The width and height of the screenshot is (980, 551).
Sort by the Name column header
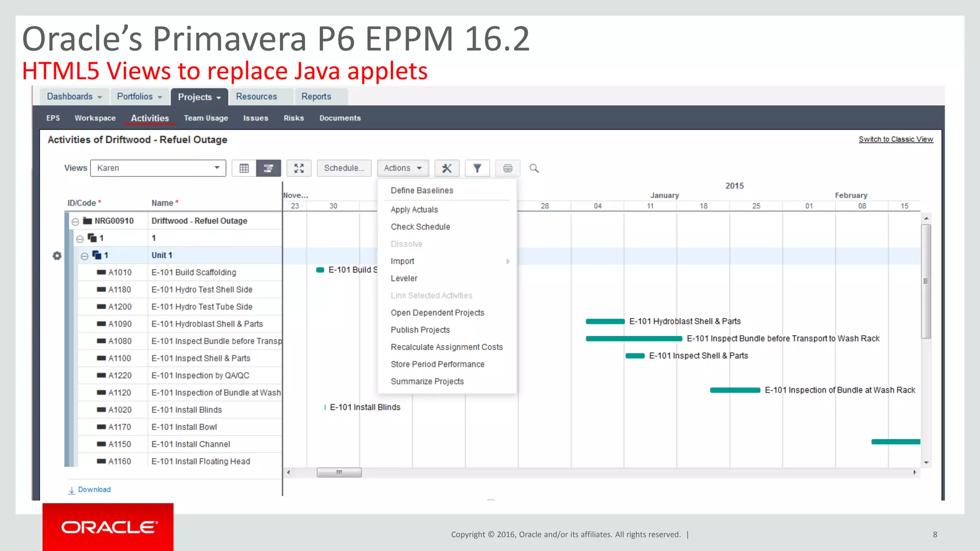pos(165,203)
